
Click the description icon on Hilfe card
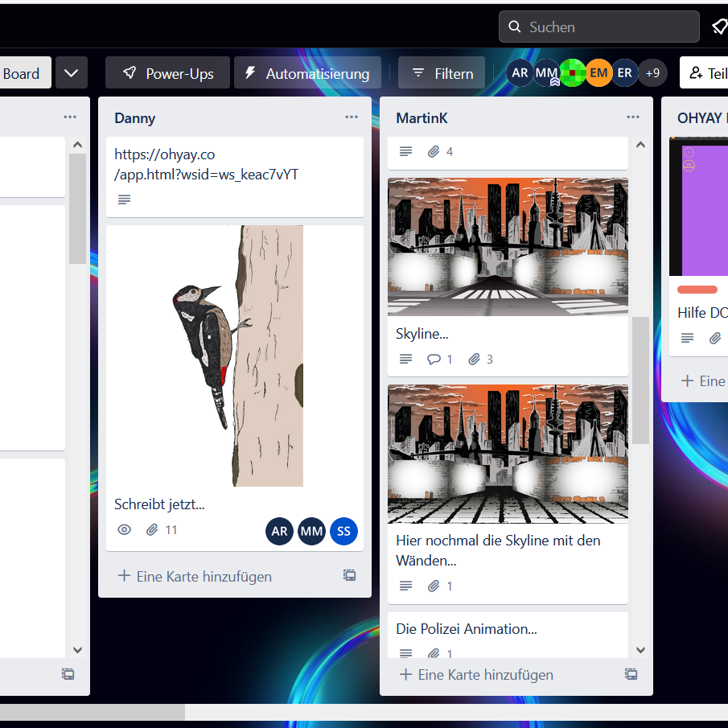point(688,338)
